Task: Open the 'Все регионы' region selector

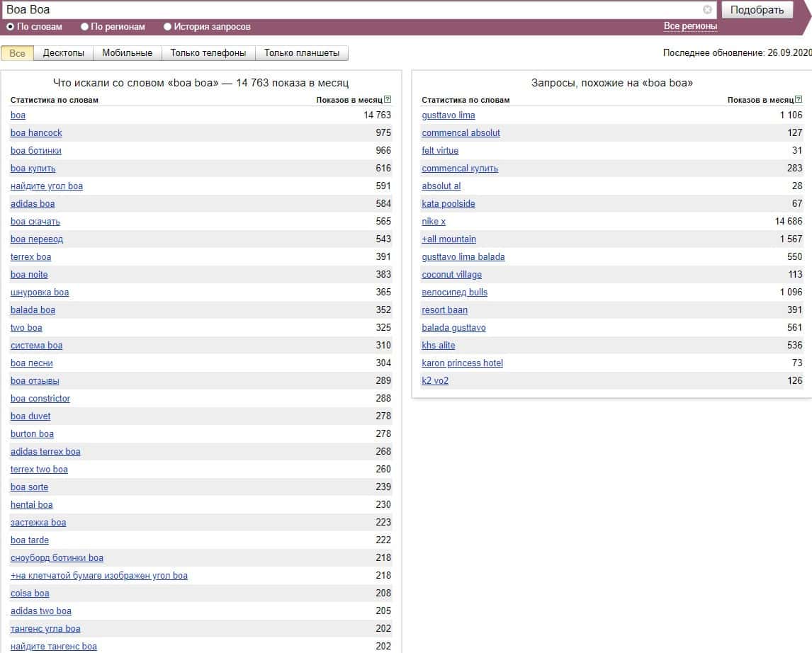Action: tap(690, 26)
